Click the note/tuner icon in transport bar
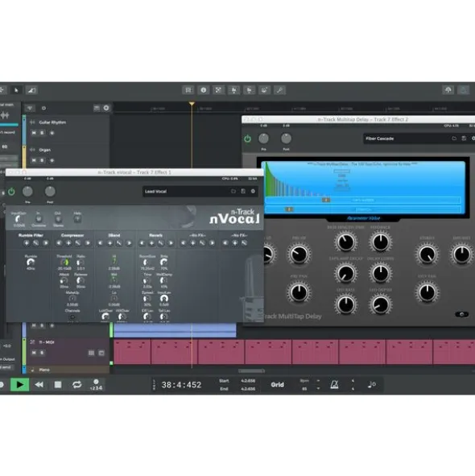Image resolution: width=475 pixels, height=476 pixels. [x=372, y=385]
